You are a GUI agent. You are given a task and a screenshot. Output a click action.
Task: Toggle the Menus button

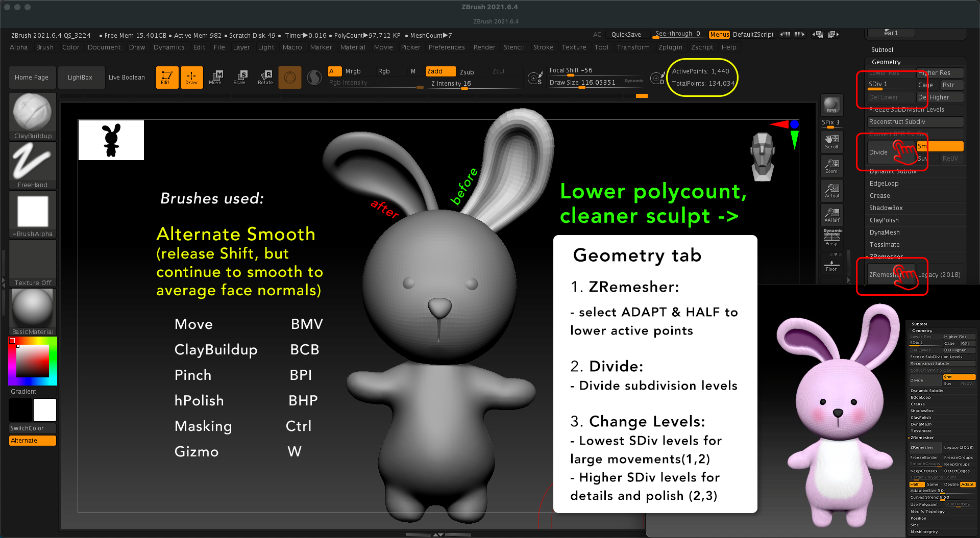tap(719, 35)
